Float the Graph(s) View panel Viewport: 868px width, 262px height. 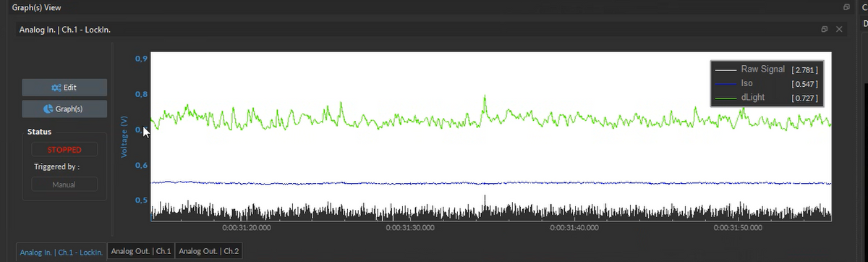pos(846,7)
